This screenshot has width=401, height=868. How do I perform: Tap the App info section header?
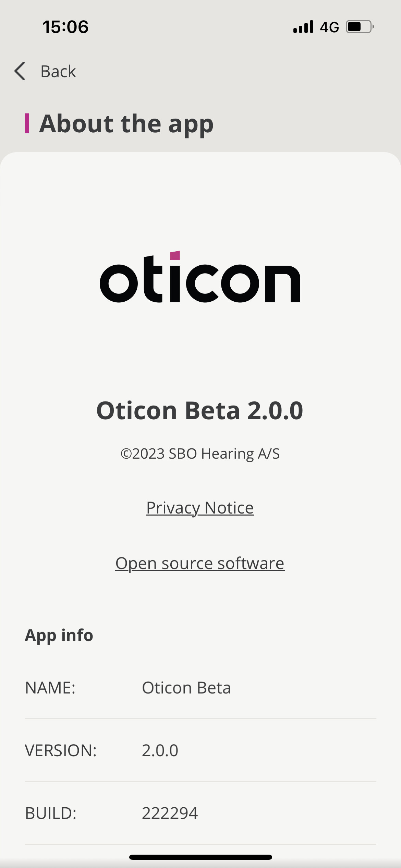(x=59, y=635)
